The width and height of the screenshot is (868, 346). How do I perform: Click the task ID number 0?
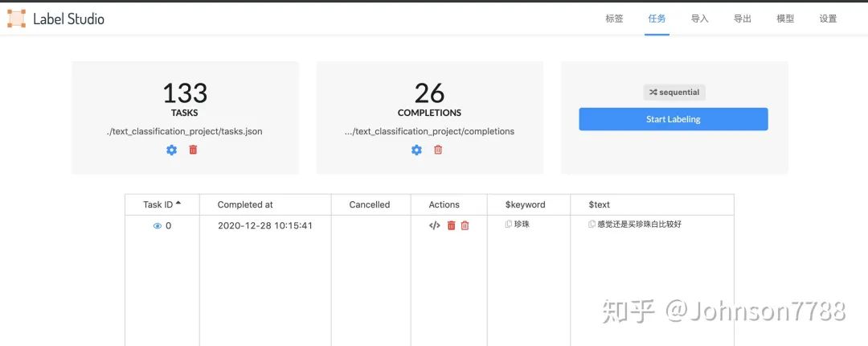[x=168, y=225]
